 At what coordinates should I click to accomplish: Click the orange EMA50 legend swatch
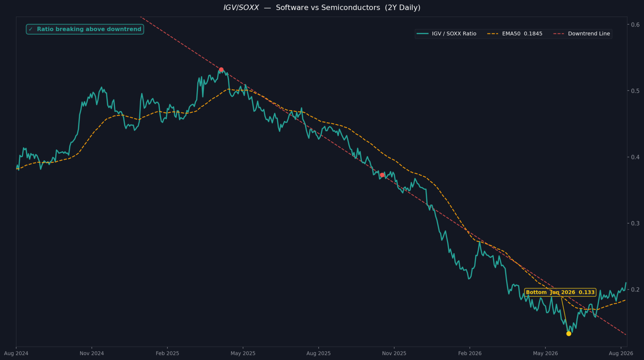coord(493,34)
